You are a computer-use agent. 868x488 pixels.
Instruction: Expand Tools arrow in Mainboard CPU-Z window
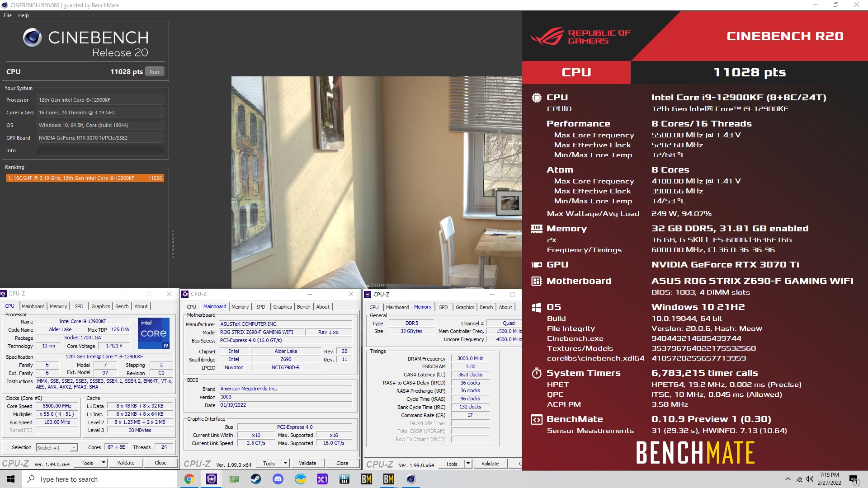(285, 463)
